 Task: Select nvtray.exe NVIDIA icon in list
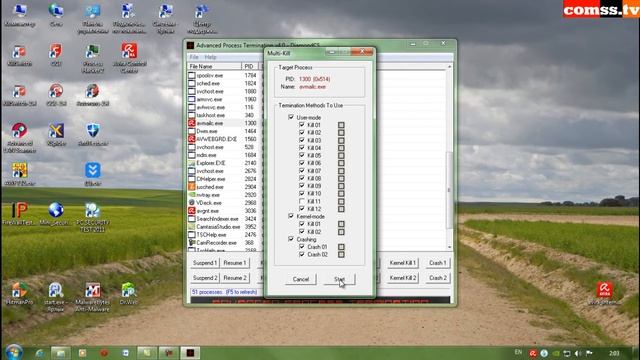point(191,195)
